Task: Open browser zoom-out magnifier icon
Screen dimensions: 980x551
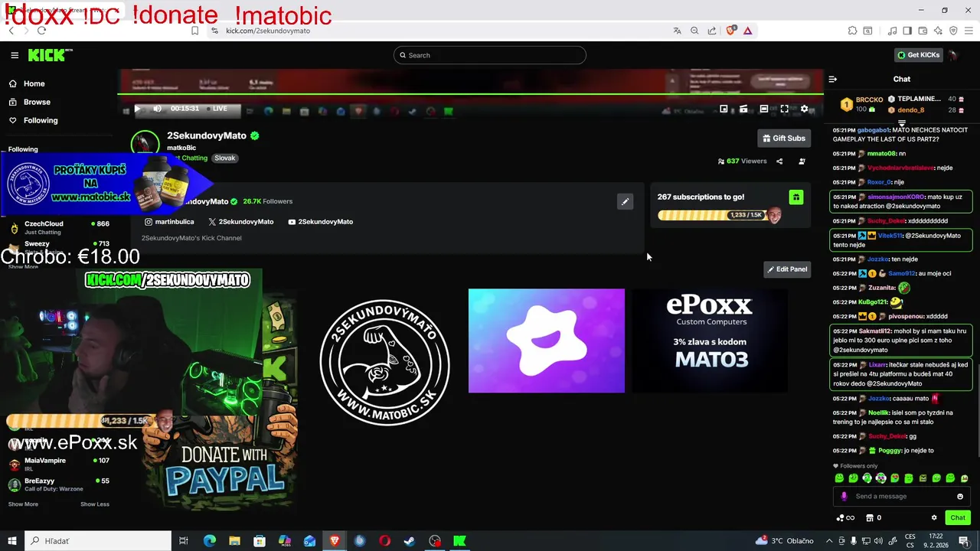Action: (694, 31)
